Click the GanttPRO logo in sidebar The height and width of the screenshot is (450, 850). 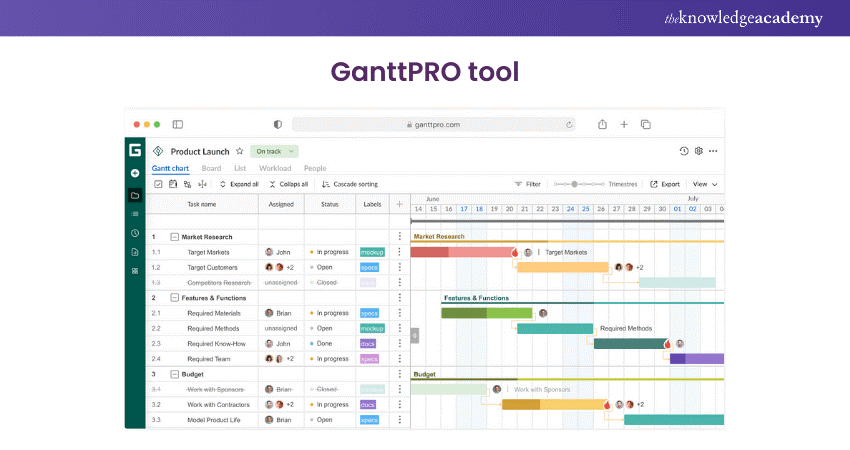tap(135, 150)
